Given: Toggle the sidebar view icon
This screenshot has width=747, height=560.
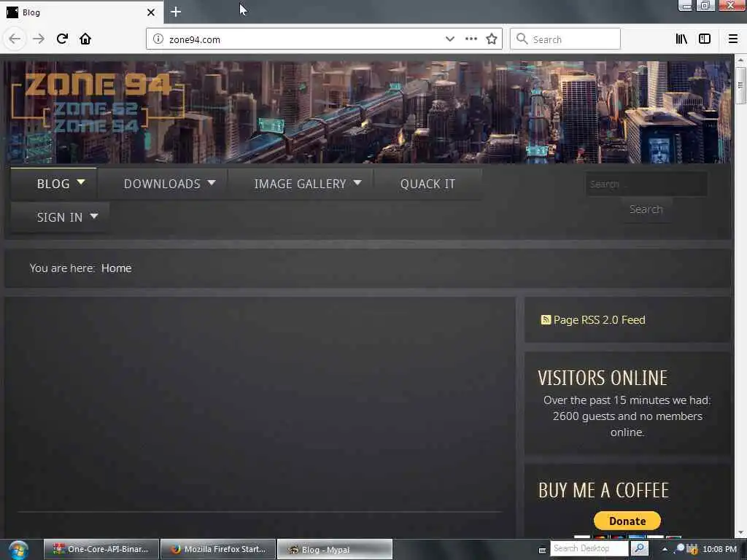Looking at the screenshot, I should pos(705,39).
